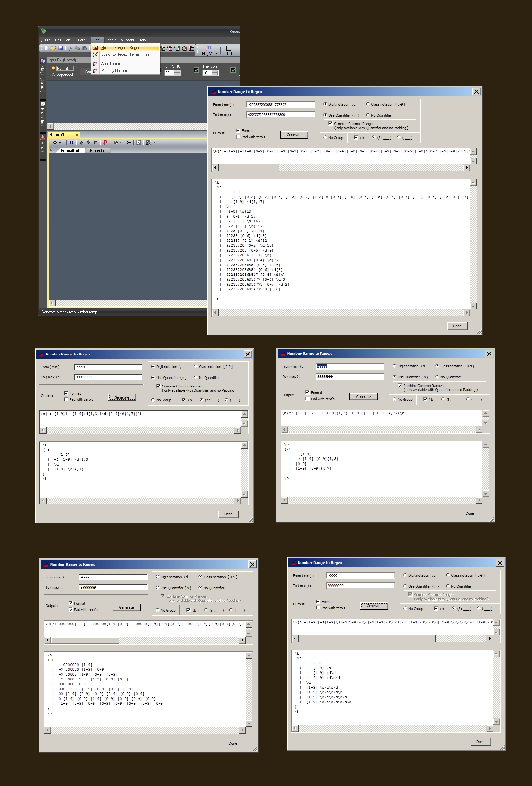Viewport: 532px width, 786px height.
Task: Click the C++ export icon in Rxform1 toolbar
Action: coord(129,143)
